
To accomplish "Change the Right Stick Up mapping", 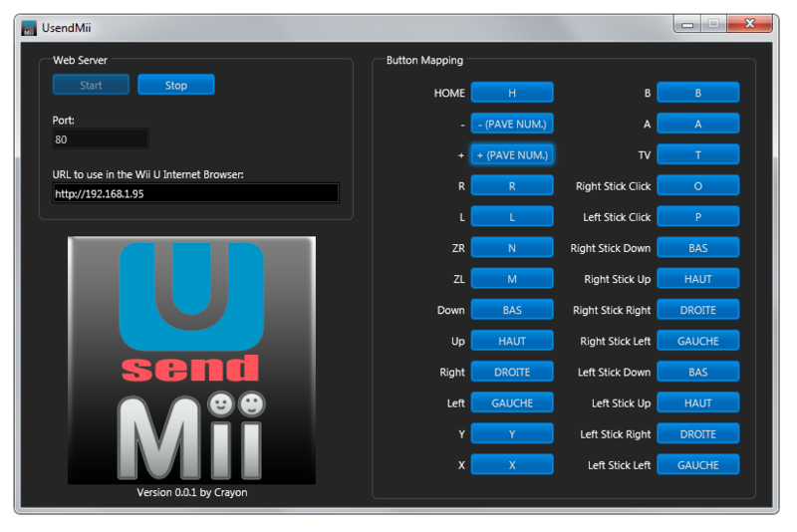I will 697,279.
